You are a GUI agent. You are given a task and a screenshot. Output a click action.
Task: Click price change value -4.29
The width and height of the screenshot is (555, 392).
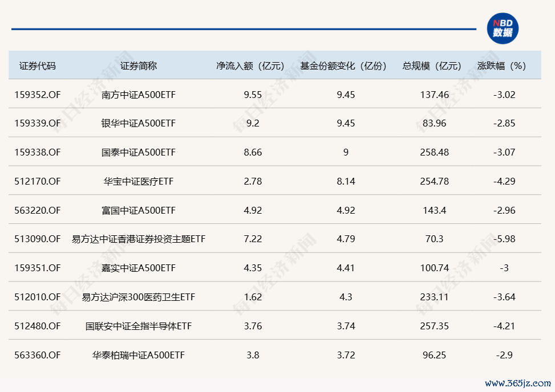tap(504, 181)
